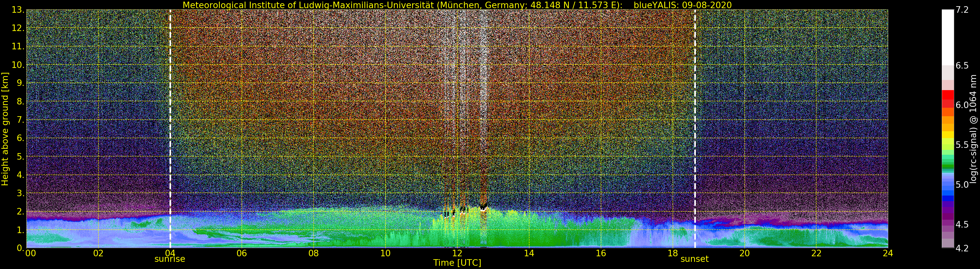Click the height tick label '13.'
Image resolution: width=980 pixels, height=269 pixels.
tap(18, 10)
